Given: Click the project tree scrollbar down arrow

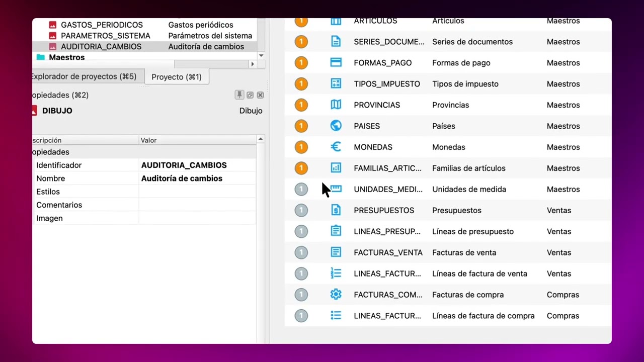Looking at the screenshot, I should pyautogui.click(x=261, y=55).
